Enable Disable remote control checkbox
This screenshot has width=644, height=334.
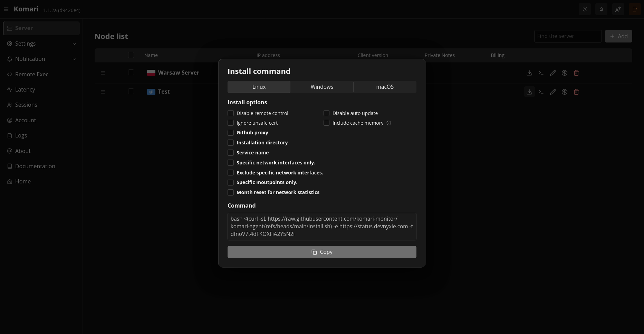[231, 113]
